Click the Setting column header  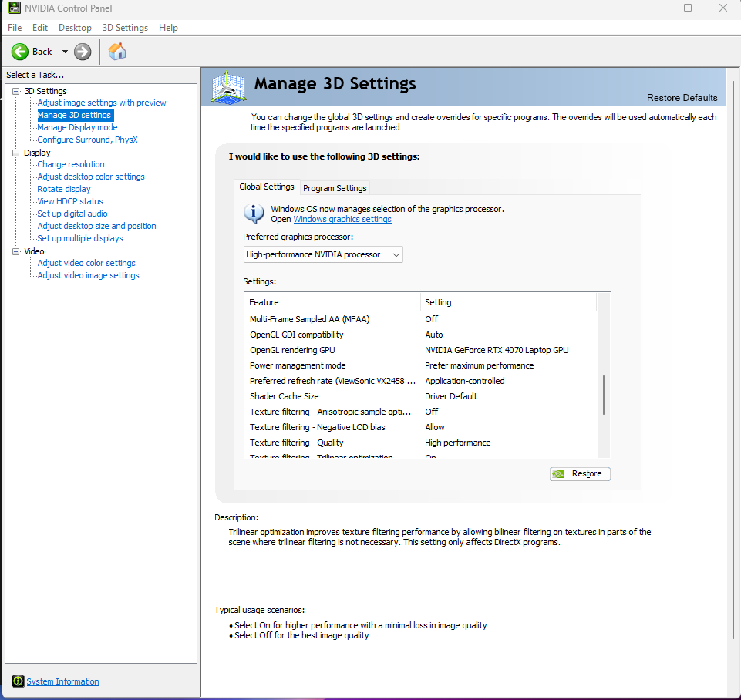click(x=508, y=302)
